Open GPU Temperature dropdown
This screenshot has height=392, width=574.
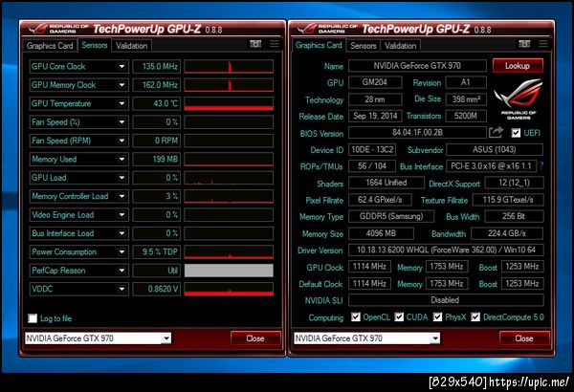point(121,103)
